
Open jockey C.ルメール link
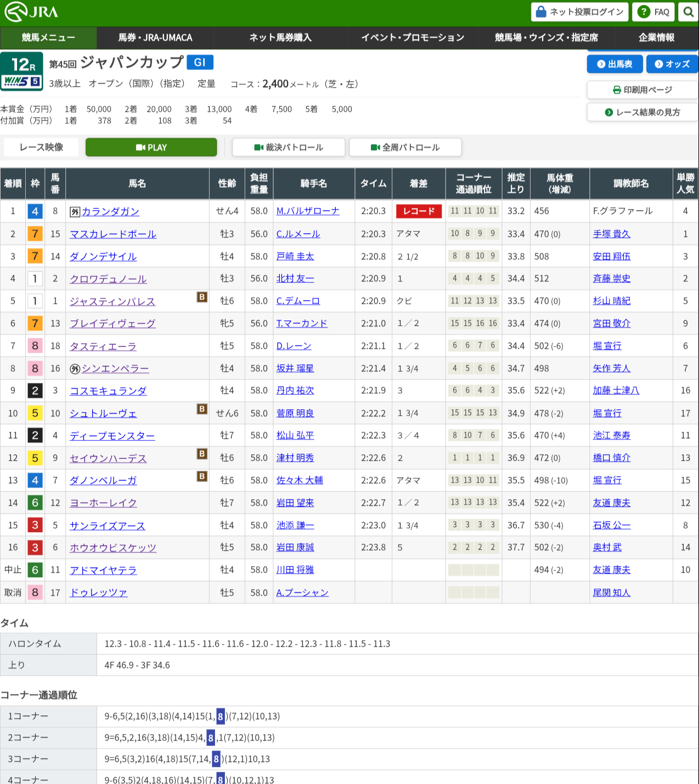298,234
